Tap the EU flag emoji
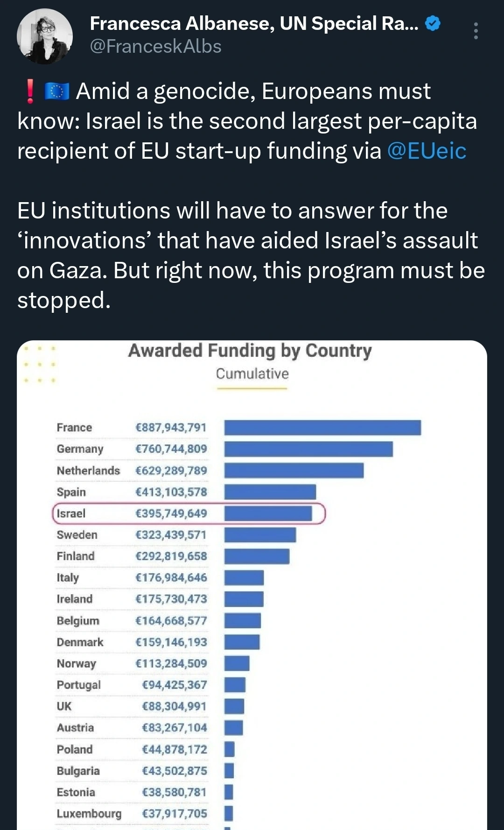 [x=57, y=91]
